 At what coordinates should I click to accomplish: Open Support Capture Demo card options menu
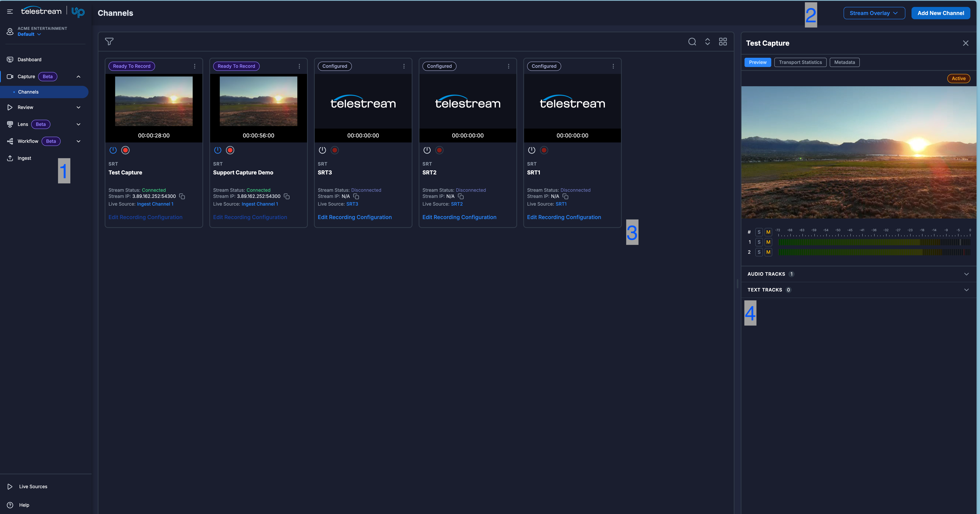[299, 66]
